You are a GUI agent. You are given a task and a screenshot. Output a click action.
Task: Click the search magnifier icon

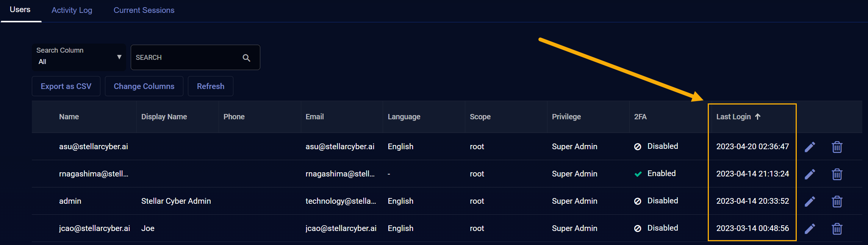click(x=246, y=58)
